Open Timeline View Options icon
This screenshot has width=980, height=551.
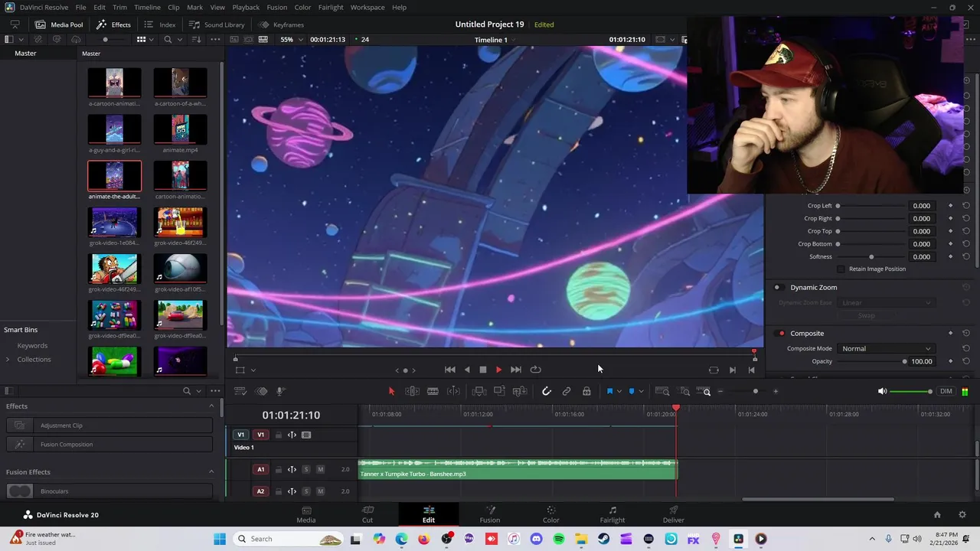tap(240, 391)
